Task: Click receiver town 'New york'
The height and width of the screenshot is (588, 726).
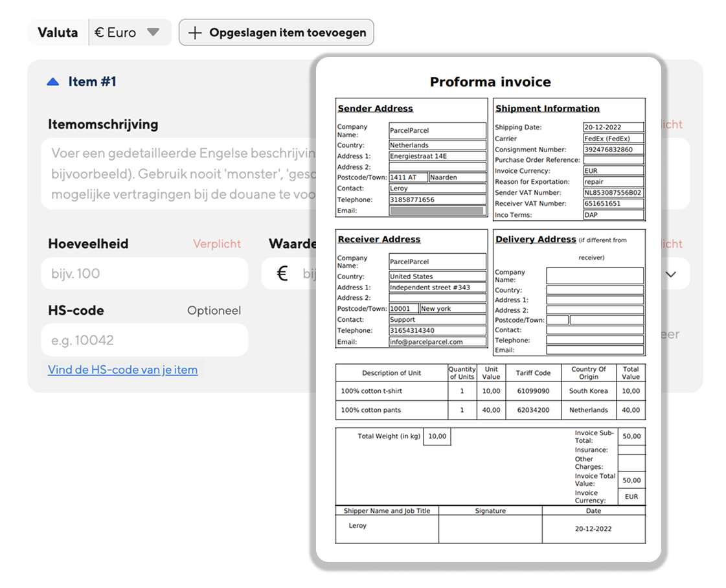Action: (x=453, y=308)
